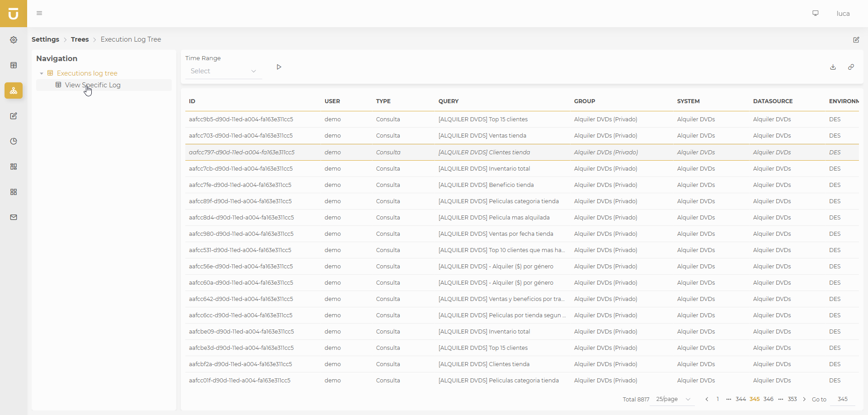This screenshot has width=868, height=415.
Task: Collapse the Executions log tree node
Action: point(42,73)
